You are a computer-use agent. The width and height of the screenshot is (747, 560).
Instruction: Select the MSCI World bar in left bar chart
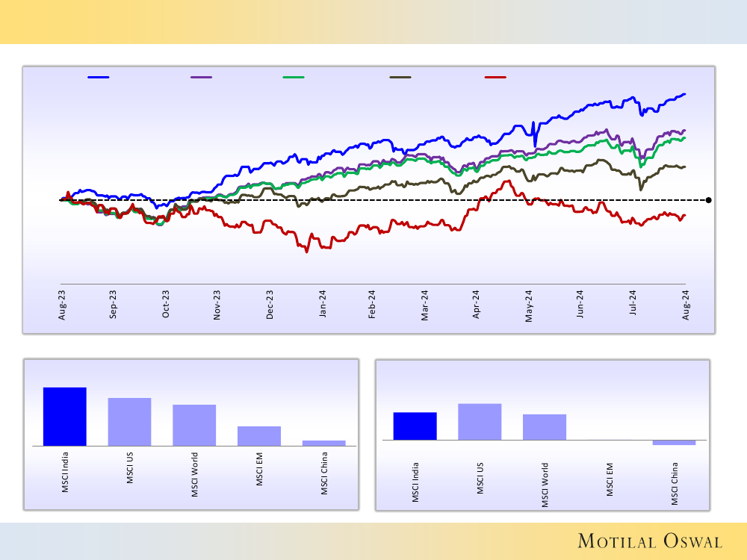coord(194,425)
